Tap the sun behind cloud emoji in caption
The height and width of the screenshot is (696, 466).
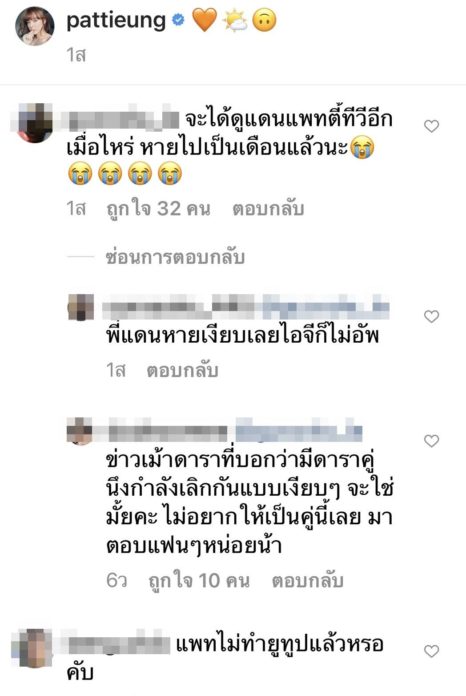coord(235,21)
